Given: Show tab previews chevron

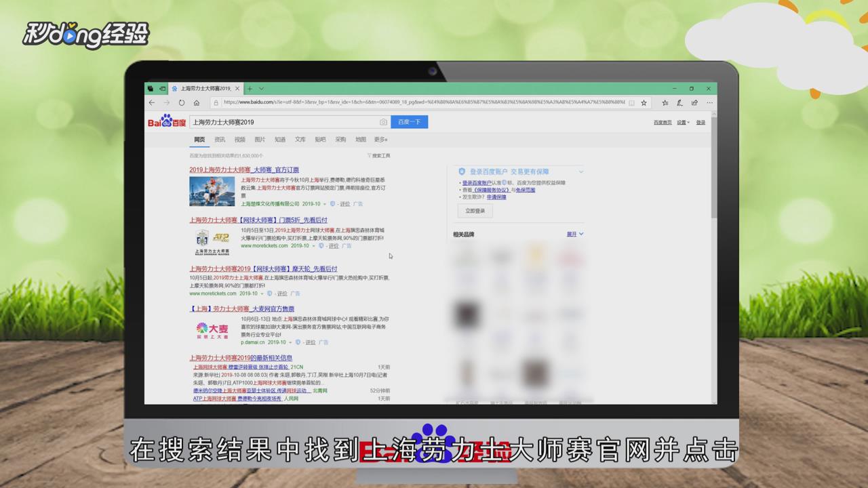Looking at the screenshot, I should click(261, 89).
